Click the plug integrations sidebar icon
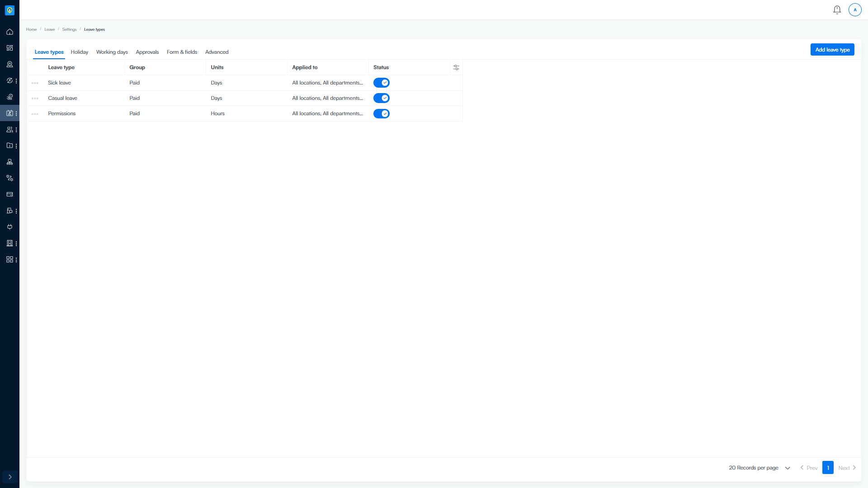 click(x=9, y=227)
